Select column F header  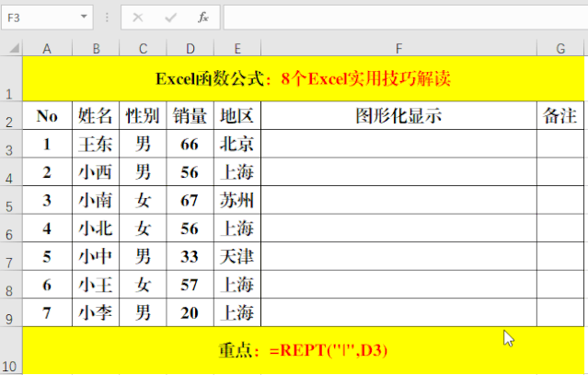tap(398, 49)
